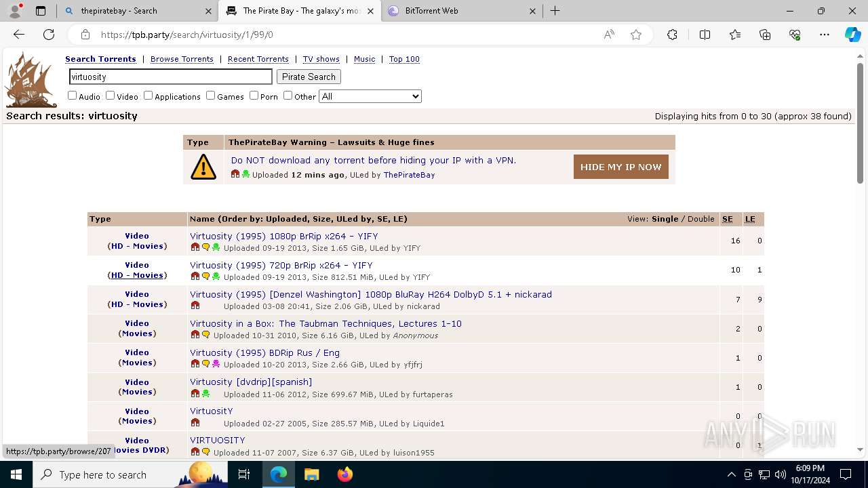The image size is (868, 488).
Task: Check the Other category checkbox
Action: (288, 96)
